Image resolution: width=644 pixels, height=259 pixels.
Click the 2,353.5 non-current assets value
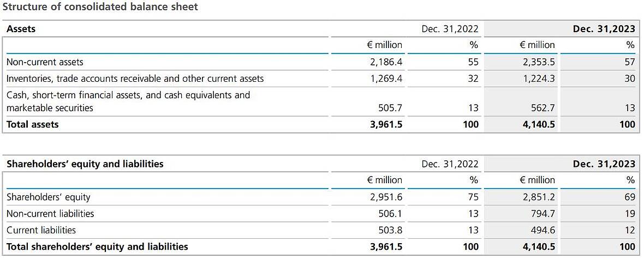(539, 62)
